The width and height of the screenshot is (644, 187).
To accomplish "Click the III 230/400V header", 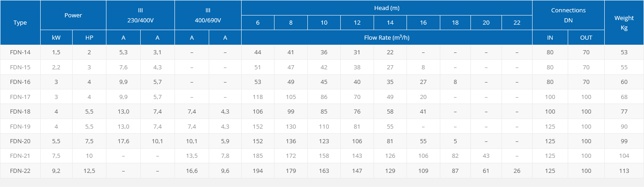I will click(x=140, y=16).
